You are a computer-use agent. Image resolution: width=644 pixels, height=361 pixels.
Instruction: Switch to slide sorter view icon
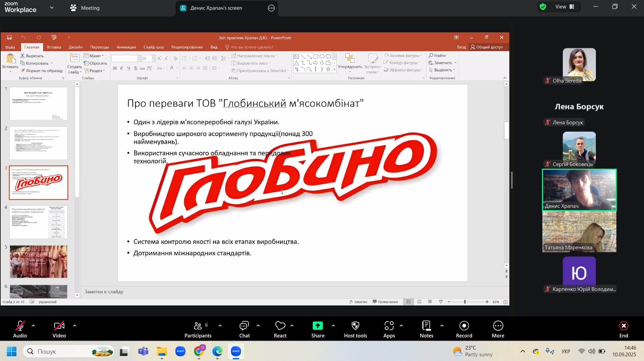coord(419,302)
